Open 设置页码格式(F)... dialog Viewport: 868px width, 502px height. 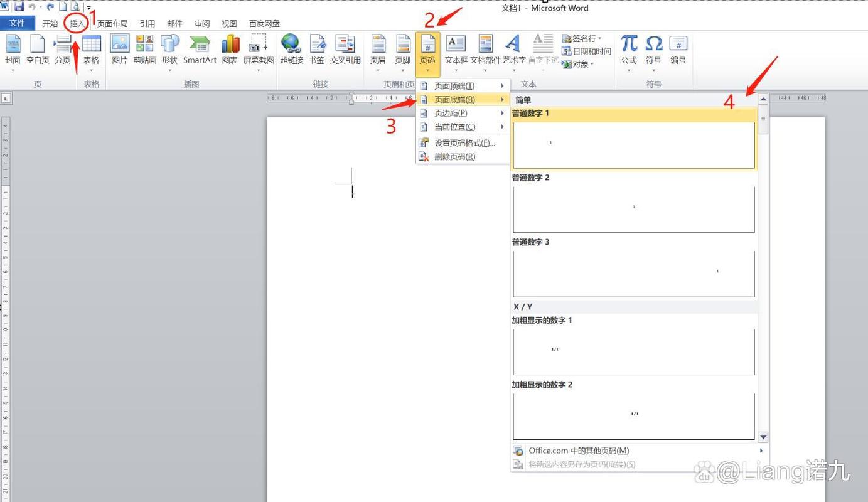[463, 143]
